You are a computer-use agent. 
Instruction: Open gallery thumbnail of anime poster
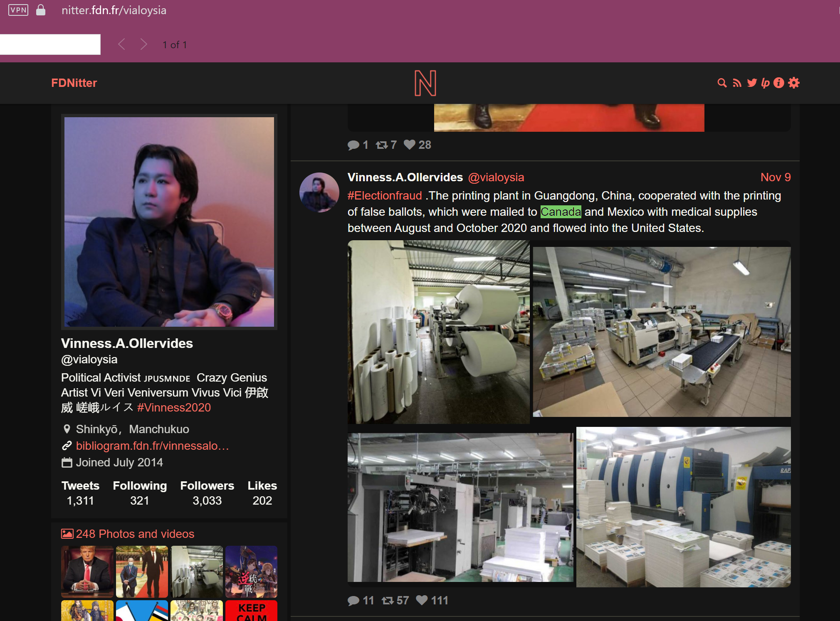tap(251, 572)
